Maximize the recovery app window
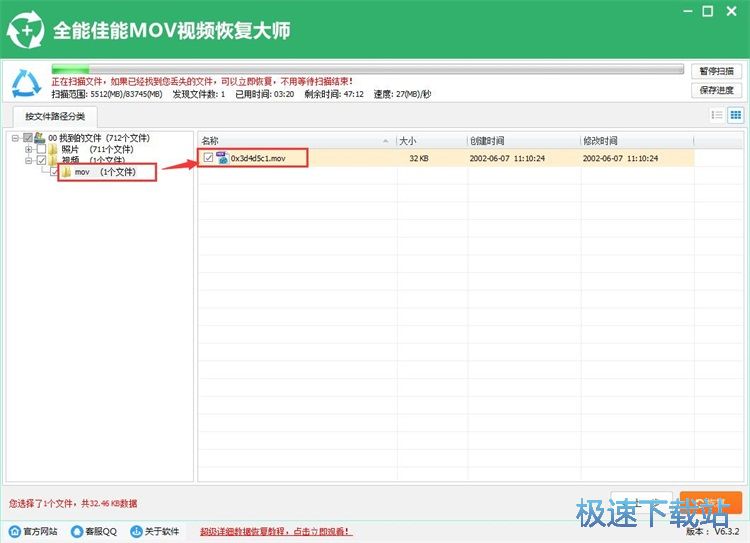Image resolution: width=750 pixels, height=543 pixels. (708, 11)
